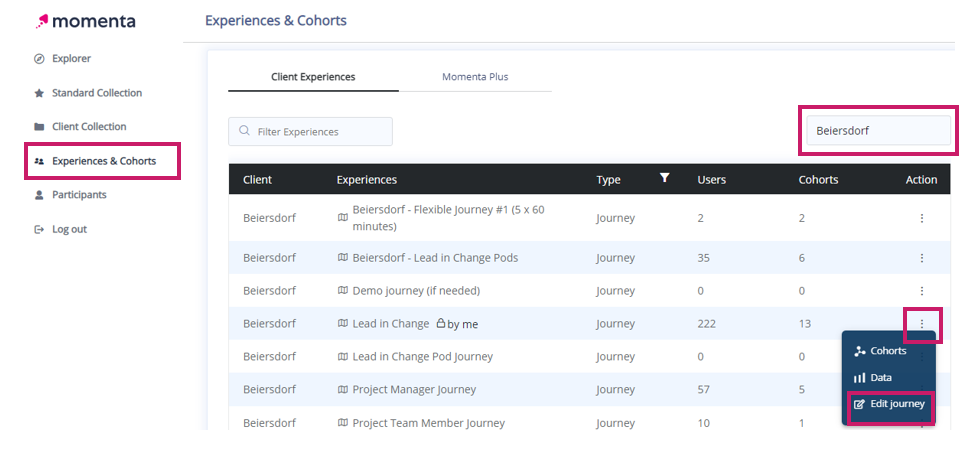Click the Type column filter funnel icon

tap(664, 178)
